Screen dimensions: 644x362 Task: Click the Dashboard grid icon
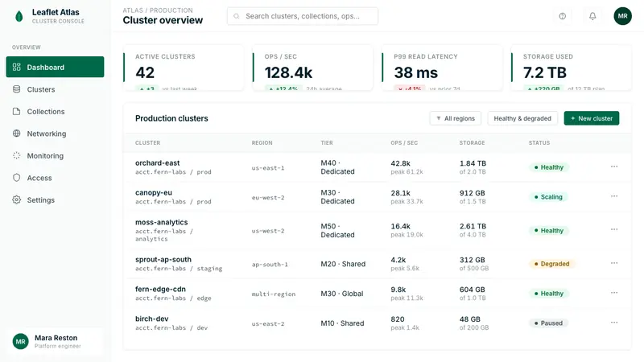[16, 67]
